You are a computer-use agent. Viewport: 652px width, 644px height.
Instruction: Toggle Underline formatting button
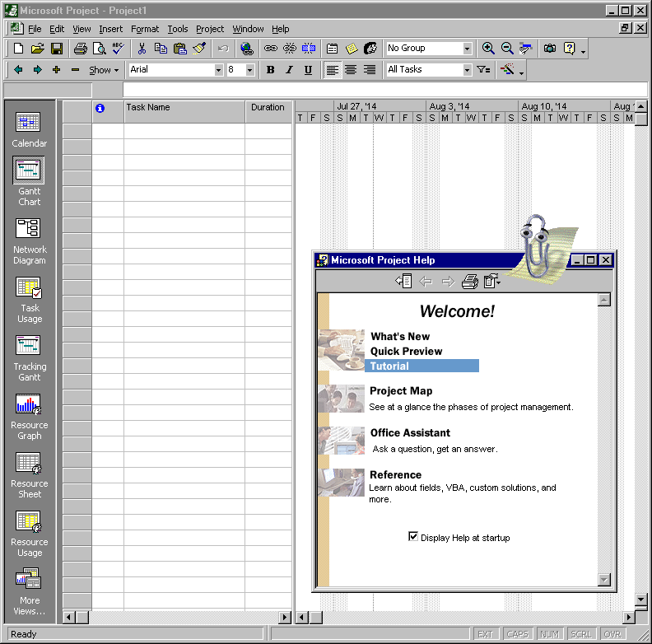(308, 70)
